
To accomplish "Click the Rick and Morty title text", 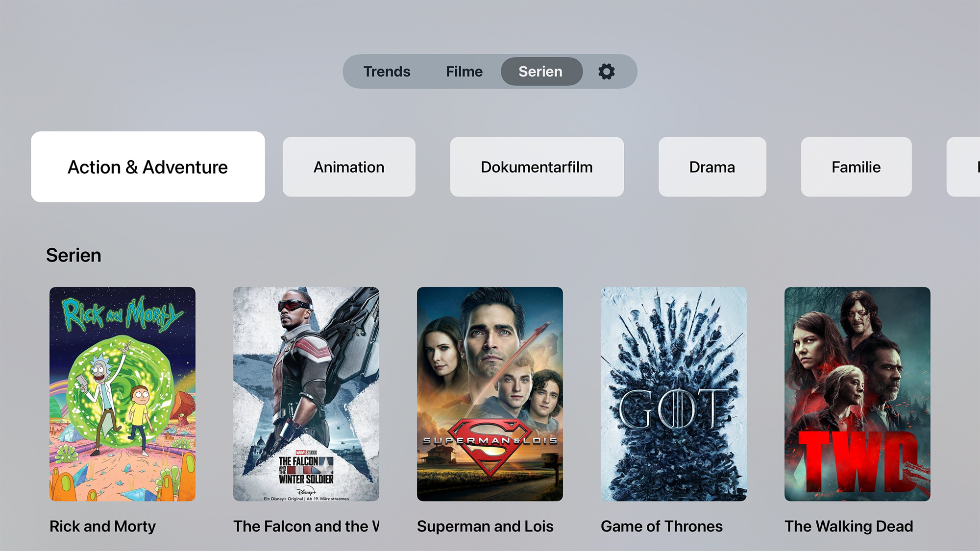I will 102,527.
